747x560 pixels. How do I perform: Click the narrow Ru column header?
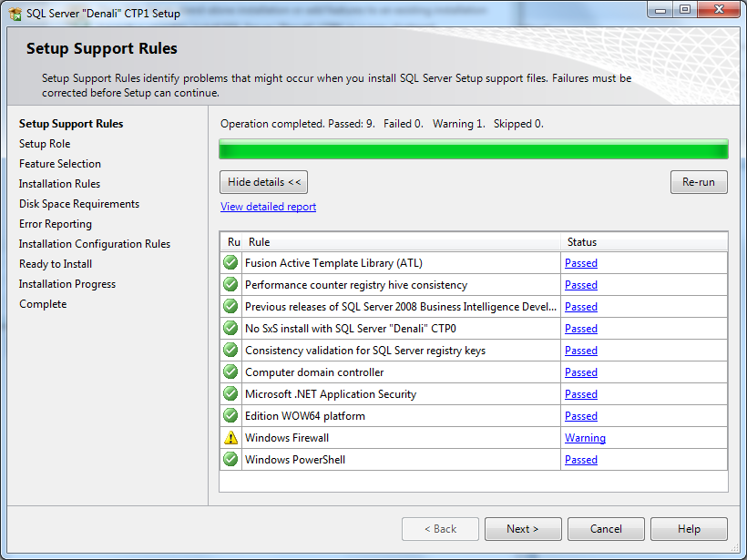tap(231, 242)
